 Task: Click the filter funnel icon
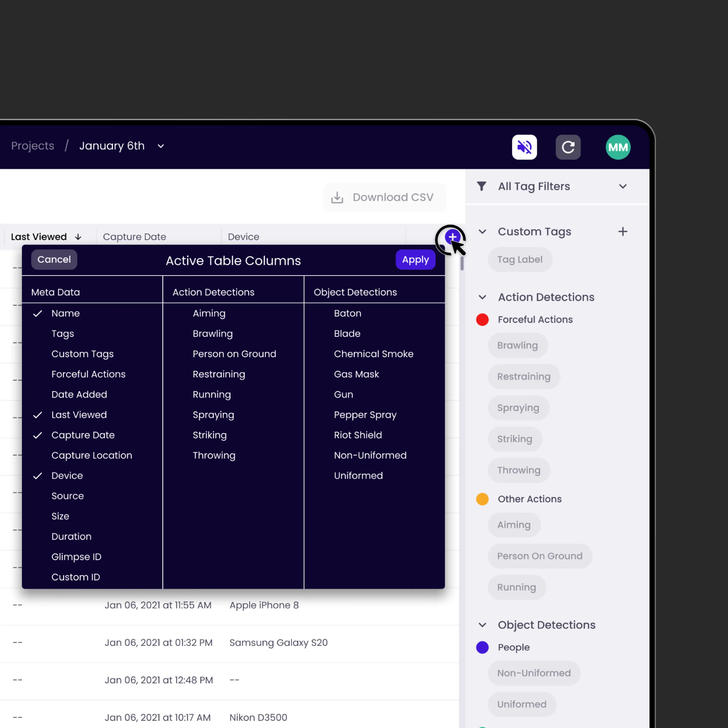coord(482,186)
